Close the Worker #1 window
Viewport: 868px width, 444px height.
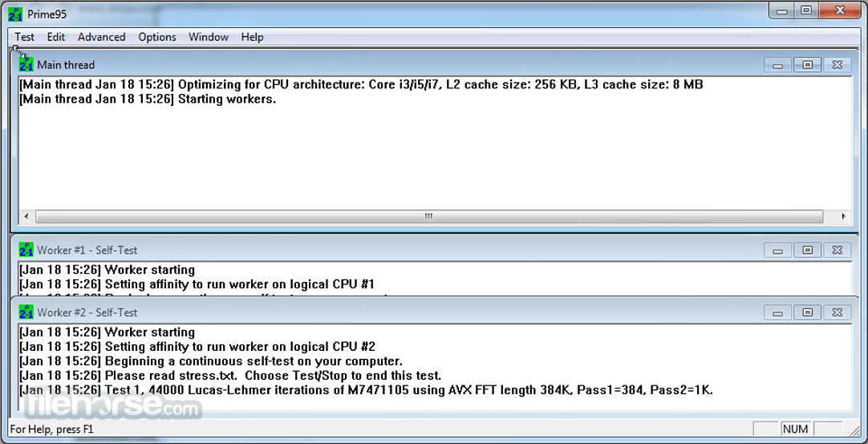837,251
